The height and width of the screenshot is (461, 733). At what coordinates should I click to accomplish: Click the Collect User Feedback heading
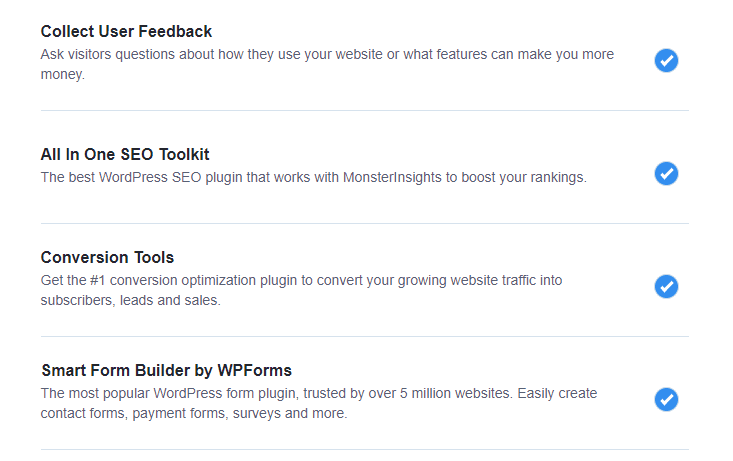tap(126, 31)
